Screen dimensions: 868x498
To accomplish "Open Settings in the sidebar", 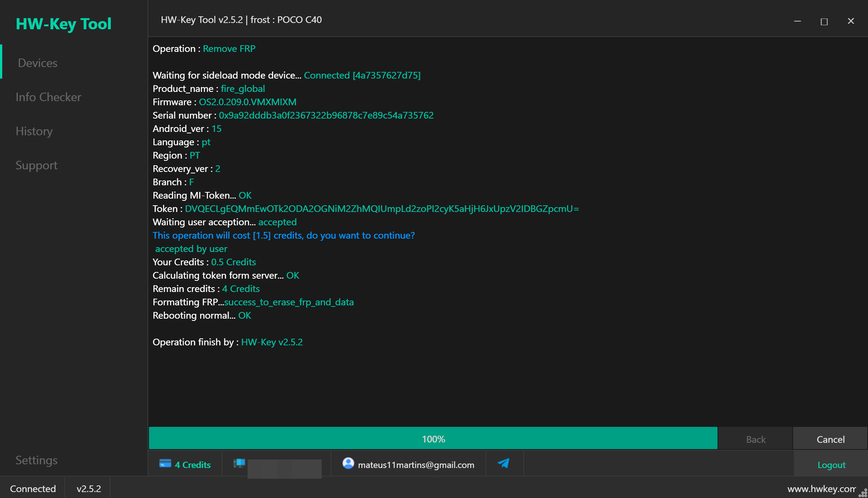I will pos(36,460).
